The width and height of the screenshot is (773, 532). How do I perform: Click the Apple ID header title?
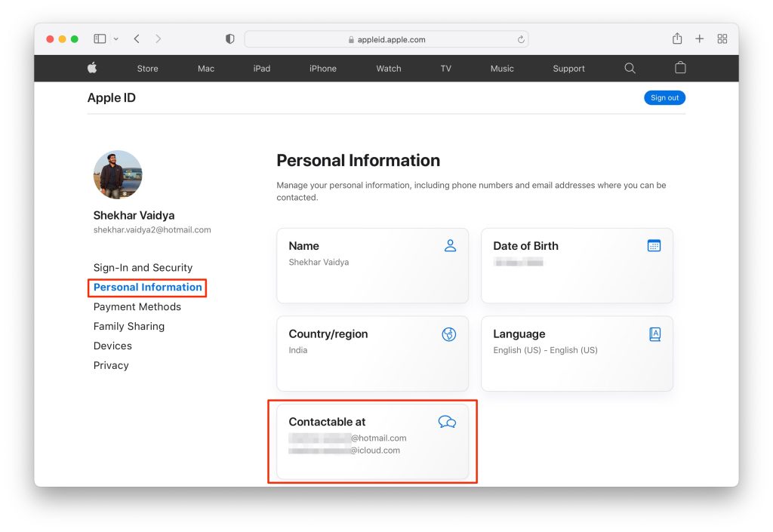pyautogui.click(x=112, y=97)
